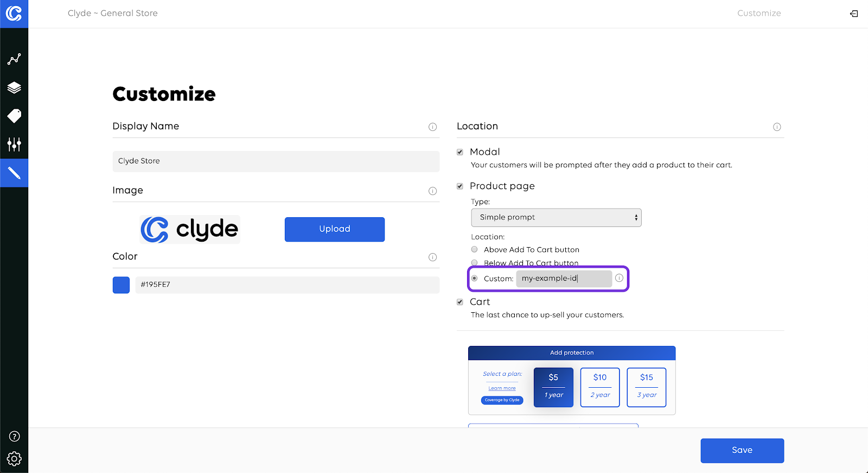Select the $10 2 year plan
This screenshot has height=473, width=868.
[600, 387]
